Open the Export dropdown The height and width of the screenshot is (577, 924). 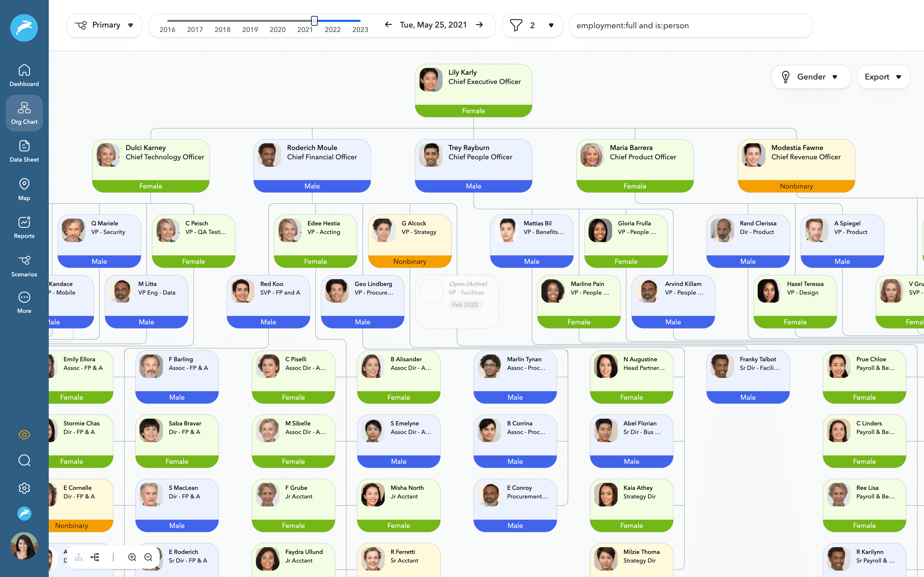883,77
